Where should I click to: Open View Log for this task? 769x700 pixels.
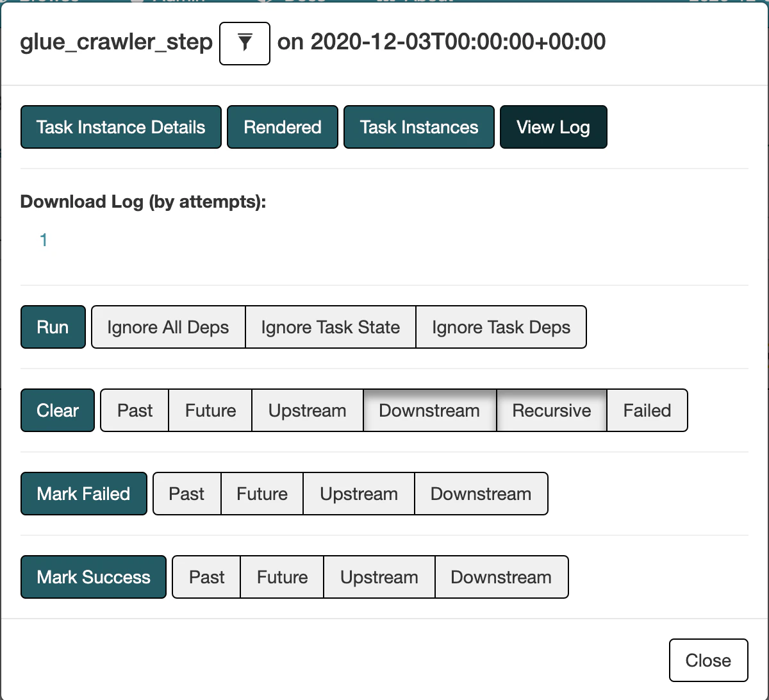pos(553,127)
